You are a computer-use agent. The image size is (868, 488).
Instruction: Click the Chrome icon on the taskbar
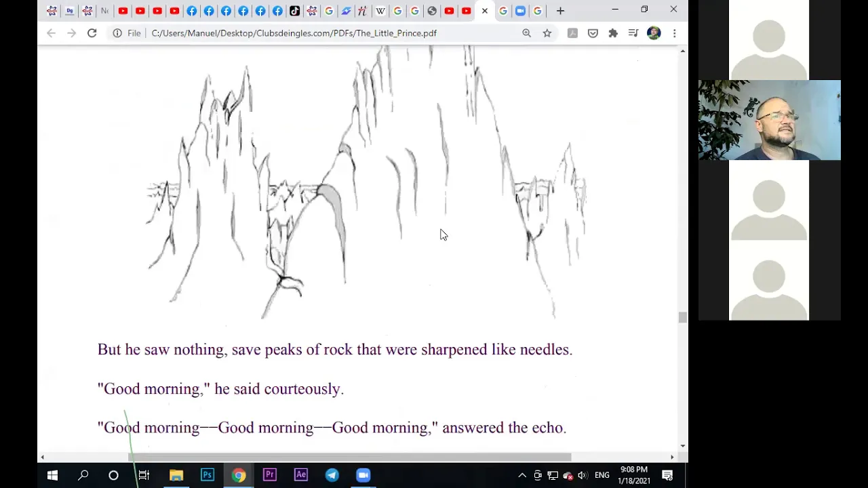(238, 475)
